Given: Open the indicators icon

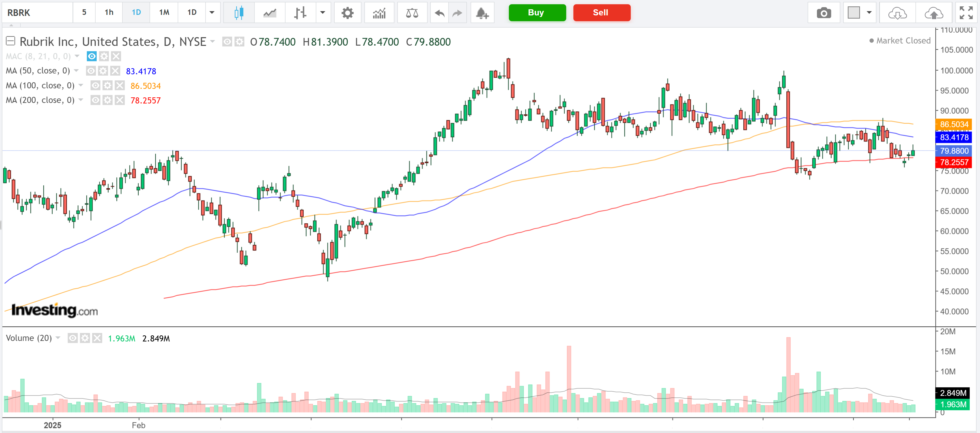Looking at the screenshot, I should click(x=379, y=12).
